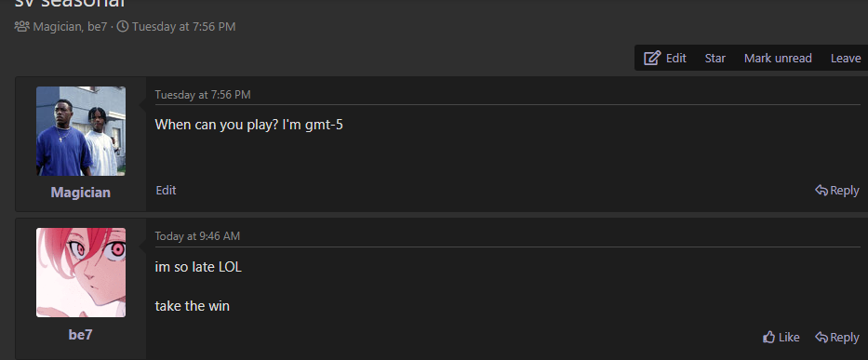Open be7's username under the avatar
Screen dimensions: 868x360
pyautogui.click(x=81, y=335)
